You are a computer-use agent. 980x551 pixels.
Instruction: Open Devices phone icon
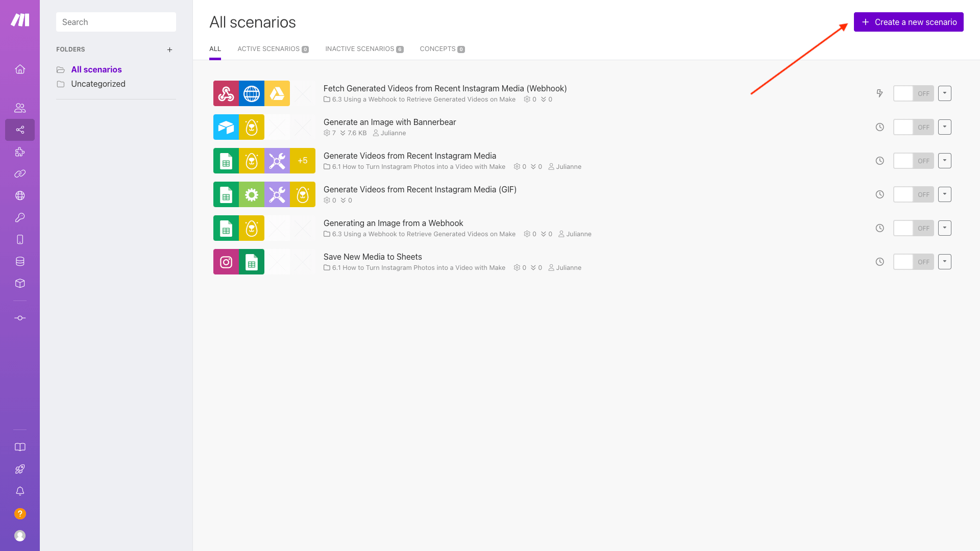(x=20, y=239)
